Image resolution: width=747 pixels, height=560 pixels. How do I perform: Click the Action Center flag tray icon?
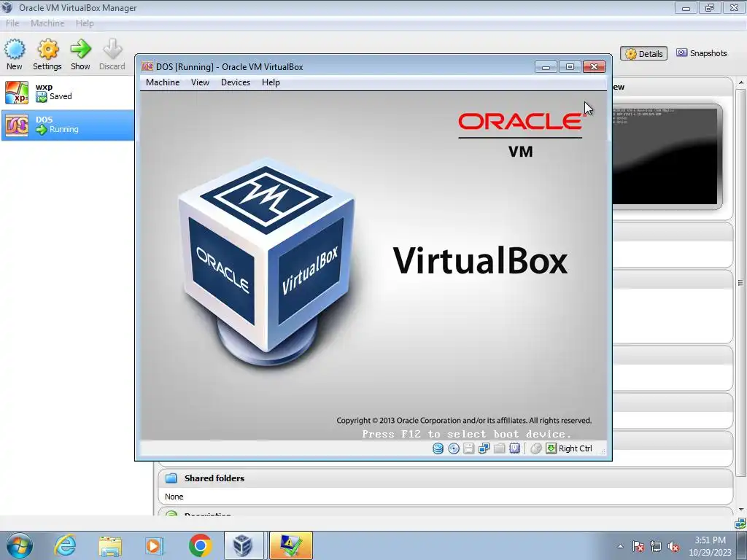[638, 546]
